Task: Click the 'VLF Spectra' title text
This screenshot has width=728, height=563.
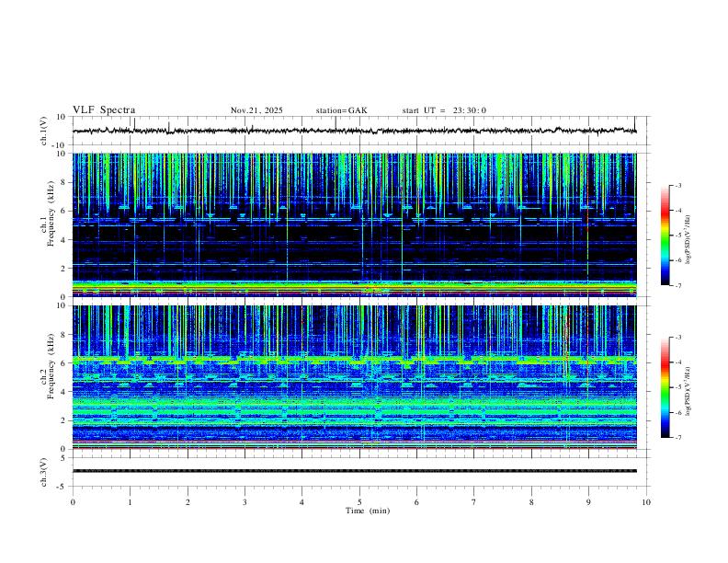Action: coord(104,110)
